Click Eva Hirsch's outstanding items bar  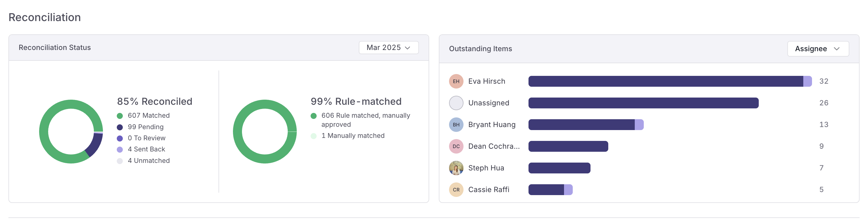(670, 81)
